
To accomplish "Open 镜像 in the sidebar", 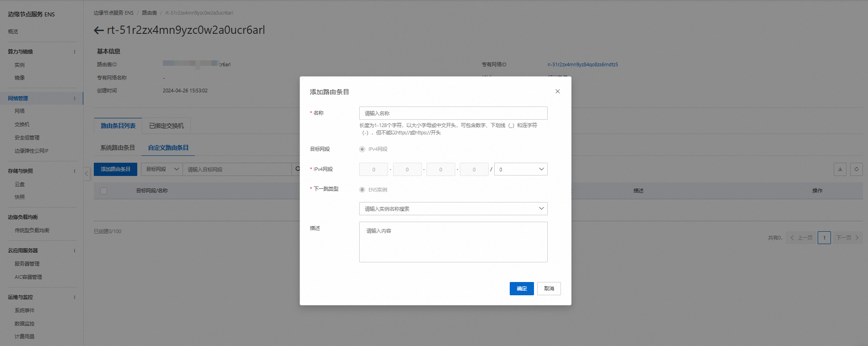I will pyautogui.click(x=20, y=78).
